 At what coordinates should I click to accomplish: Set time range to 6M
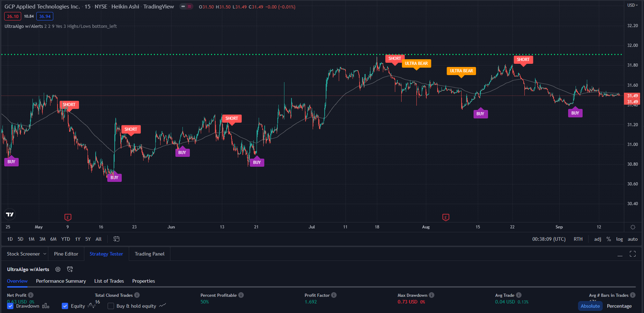[53, 239]
